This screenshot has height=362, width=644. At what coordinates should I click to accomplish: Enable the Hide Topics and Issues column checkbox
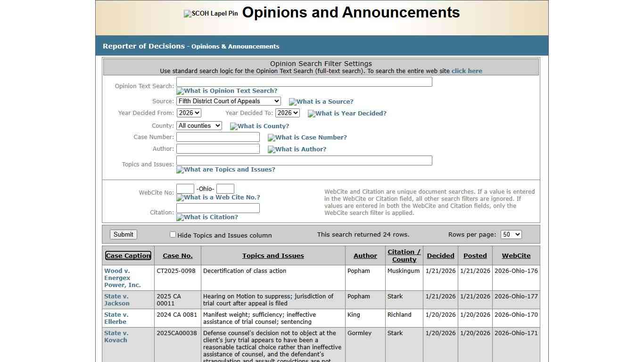173,234
